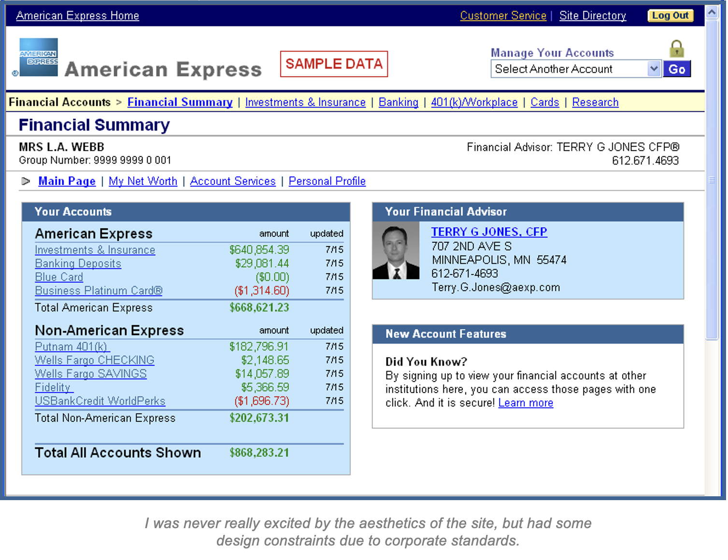This screenshot has height=560, width=728.
Task: Click the $668,621.23 American Express total
Action: [259, 308]
